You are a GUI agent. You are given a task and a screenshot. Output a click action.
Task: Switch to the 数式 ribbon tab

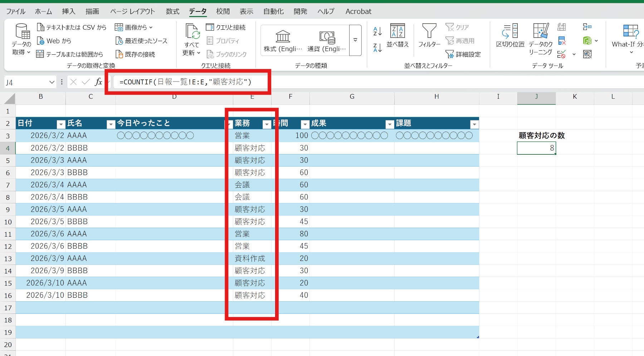click(172, 11)
